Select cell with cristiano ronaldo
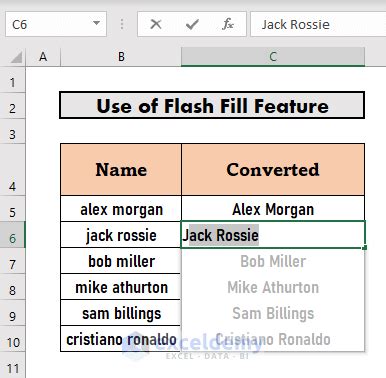This screenshot has height=378, width=386. (121, 339)
